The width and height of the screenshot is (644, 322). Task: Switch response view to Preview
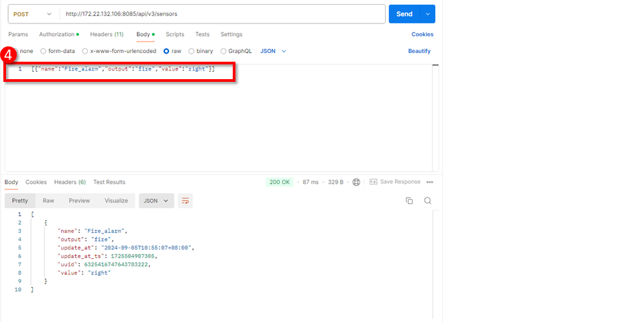pos(79,201)
